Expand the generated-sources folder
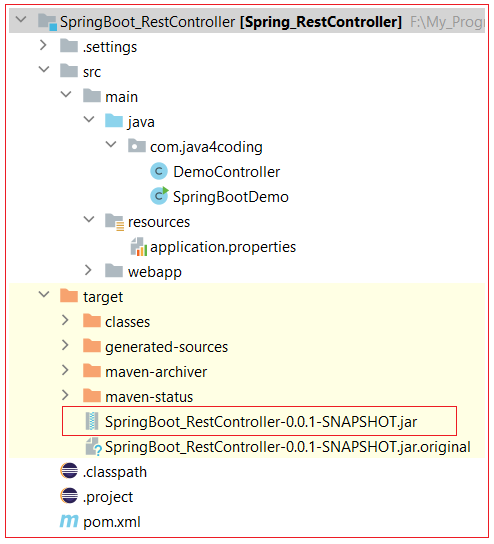Screen dimensions: 494x544 [x=65, y=345]
